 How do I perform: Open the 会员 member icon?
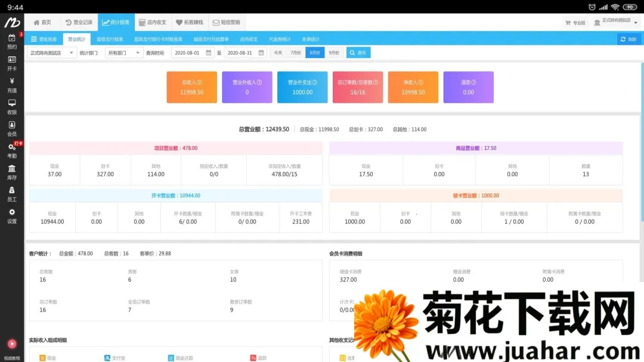(x=12, y=125)
